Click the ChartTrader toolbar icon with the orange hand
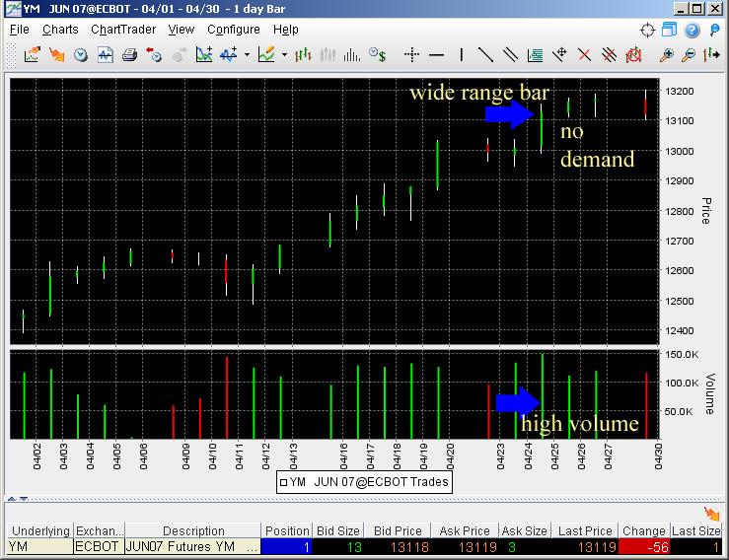 pos(32,55)
